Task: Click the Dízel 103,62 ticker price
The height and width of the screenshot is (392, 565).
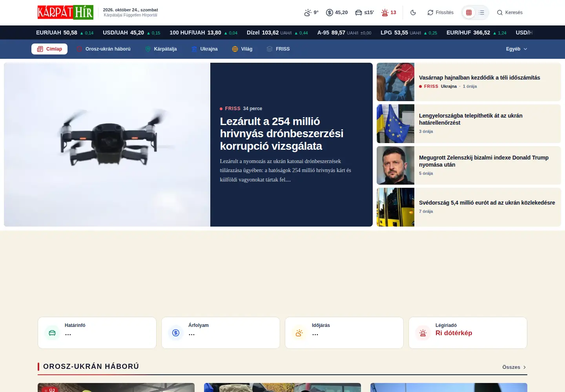Action: (277, 33)
